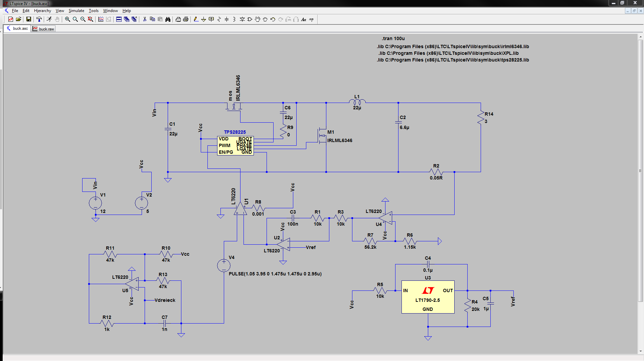Open the Window menu
The width and height of the screenshot is (644, 361).
110,11
